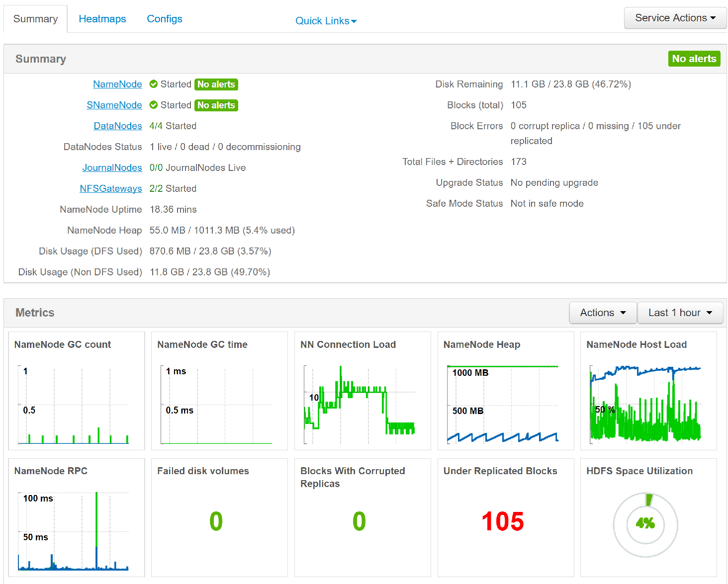This screenshot has width=728, height=584.
Task: Click the green status check icon beside SNameNode
Action: point(153,105)
